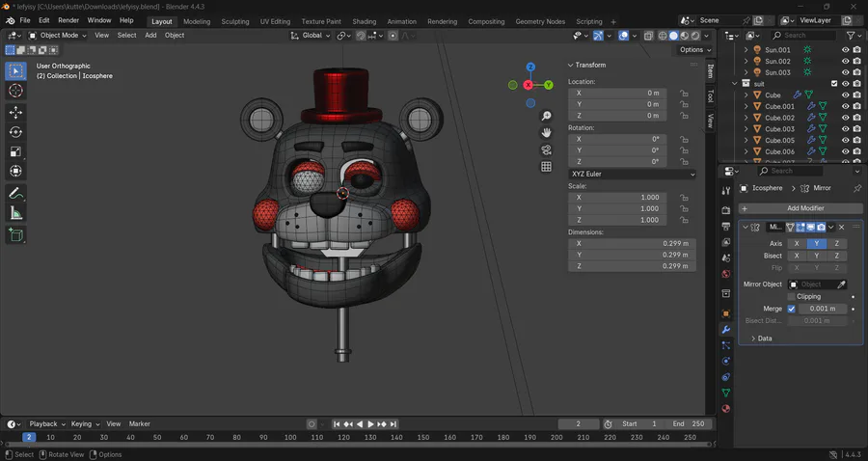Play the animation forward
Screen dimensions: 868x461
point(370,424)
